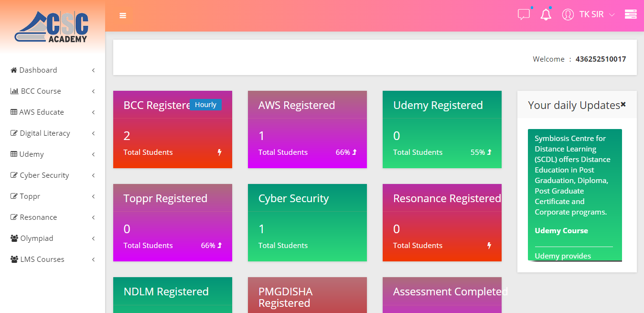
Task: Open the Udemy Course link in updates
Action: [x=561, y=230]
